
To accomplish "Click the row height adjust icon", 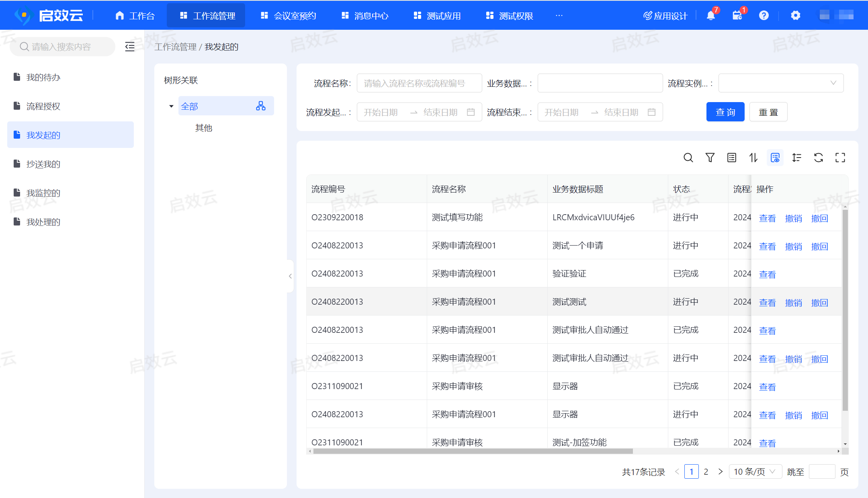I will tap(796, 158).
